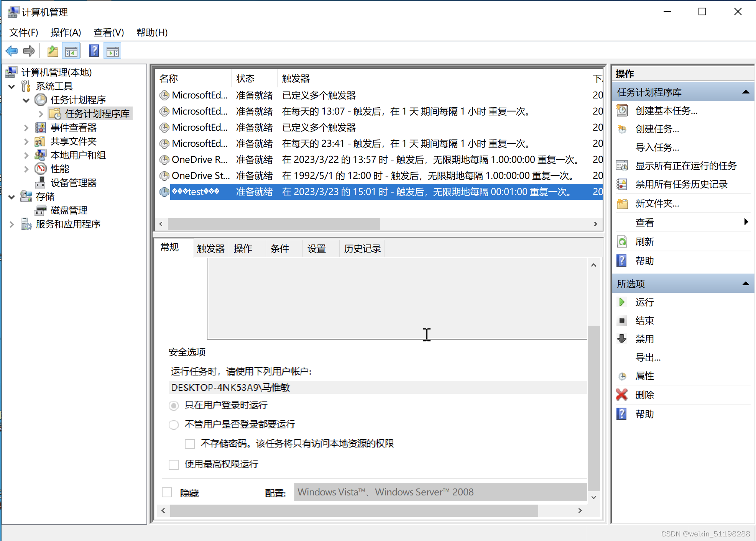Open the 帮助(H) menu
756x541 pixels.
pyautogui.click(x=152, y=33)
